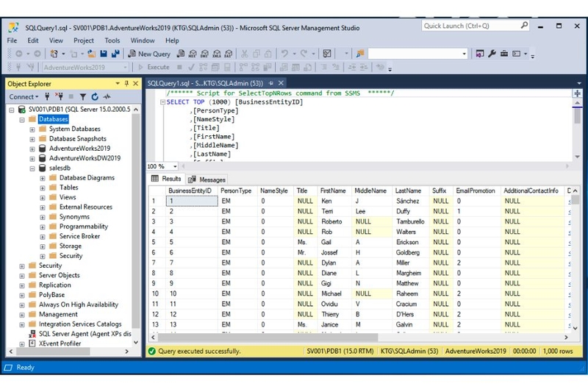Click the Save floppy disk icon

coord(104,54)
